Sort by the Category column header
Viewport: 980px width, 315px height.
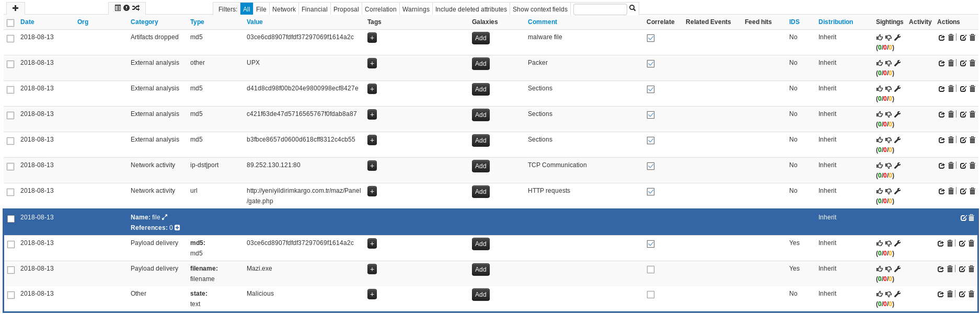[144, 22]
